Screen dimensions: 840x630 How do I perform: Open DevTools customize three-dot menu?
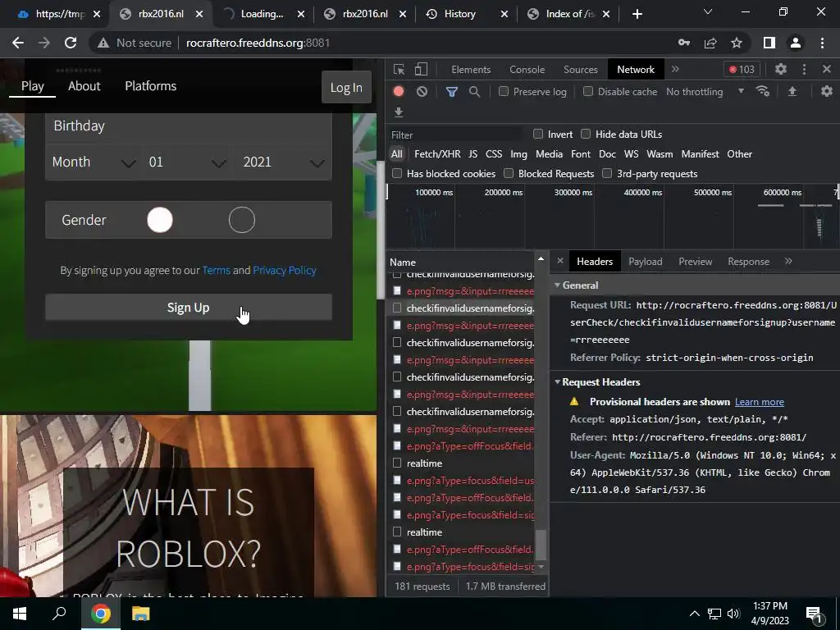[x=804, y=69]
